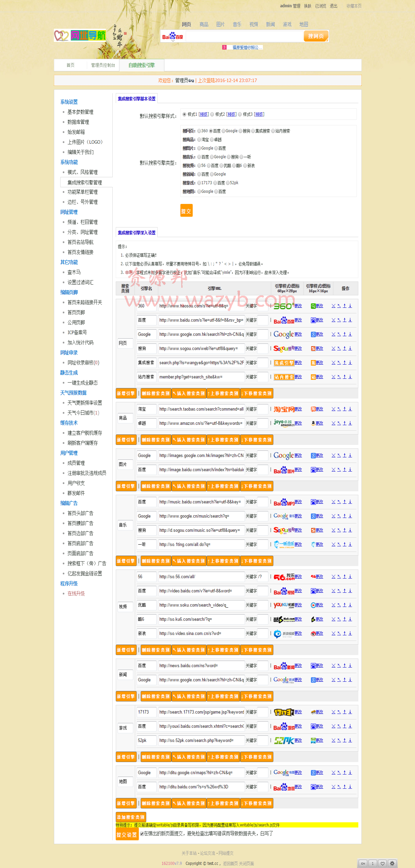Go to the 首页 tab
415x868 pixels.
(71, 65)
